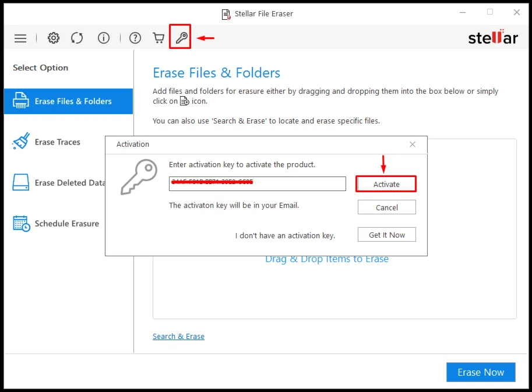532x392 pixels.
Task: Select Schedule Erasure option
Action: coord(56,224)
